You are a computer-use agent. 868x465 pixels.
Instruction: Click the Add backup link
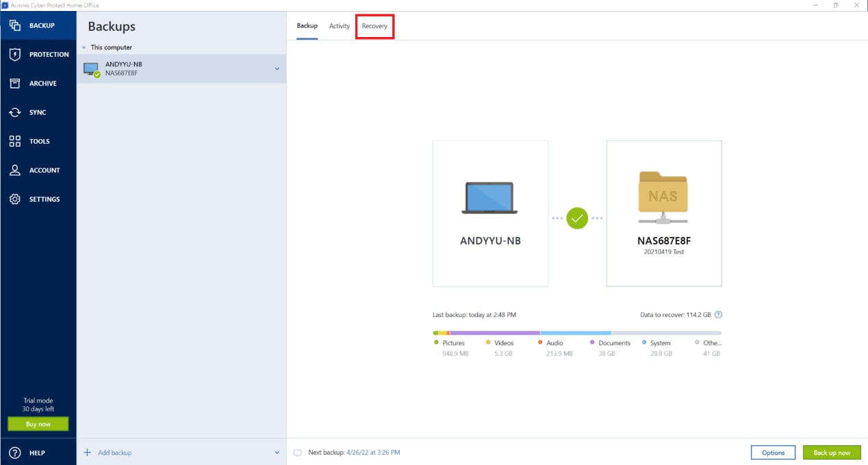(x=115, y=453)
